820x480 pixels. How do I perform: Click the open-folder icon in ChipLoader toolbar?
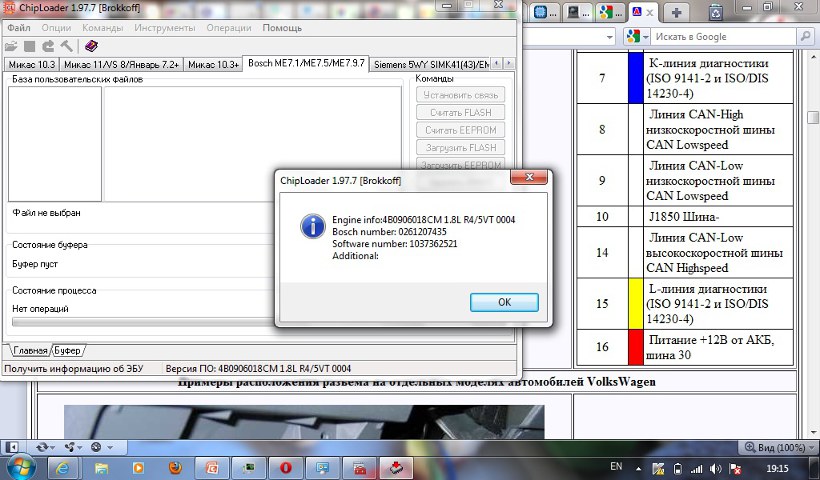(x=10, y=47)
